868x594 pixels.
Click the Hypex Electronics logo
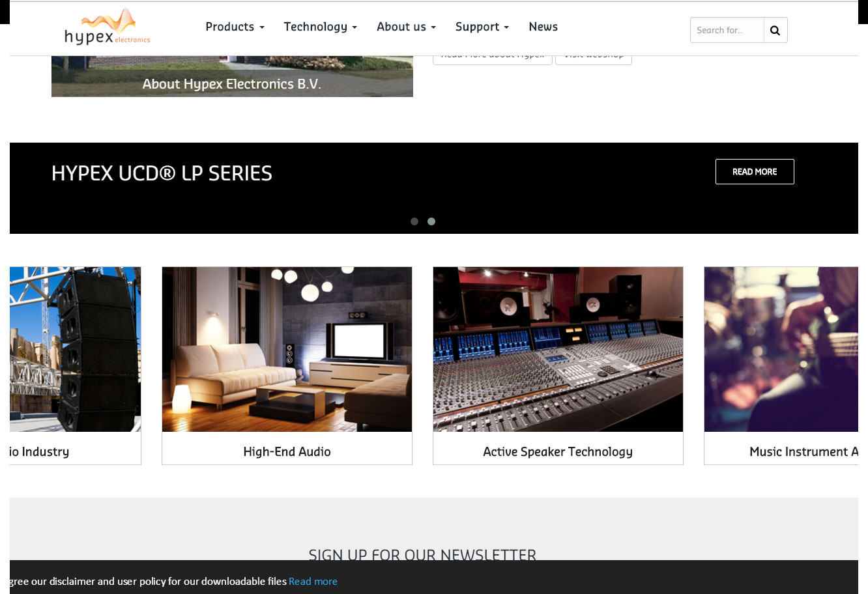(108, 27)
